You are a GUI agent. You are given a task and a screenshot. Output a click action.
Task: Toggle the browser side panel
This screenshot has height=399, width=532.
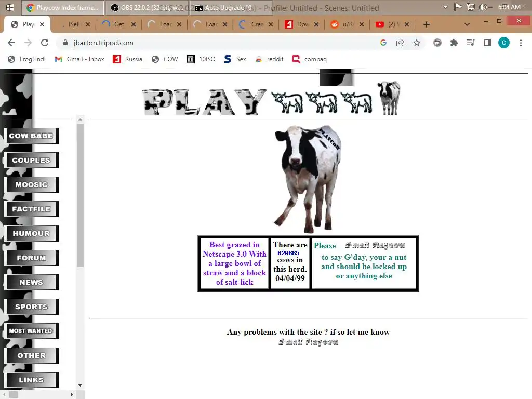[487, 43]
